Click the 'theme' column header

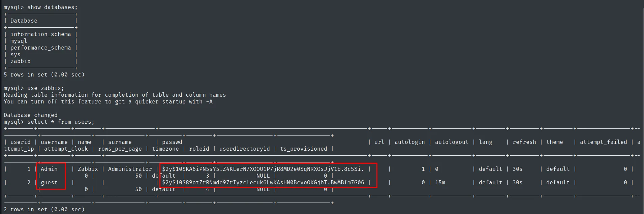[x=554, y=142]
